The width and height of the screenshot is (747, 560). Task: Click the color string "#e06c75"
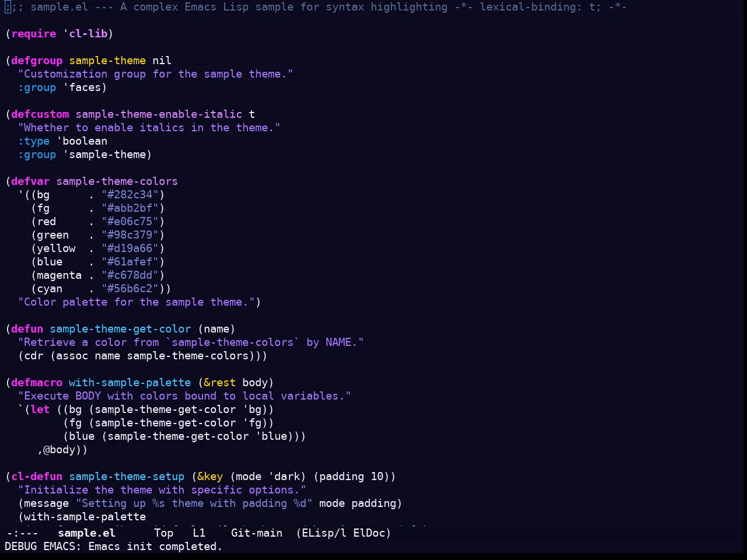(x=130, y=222)
